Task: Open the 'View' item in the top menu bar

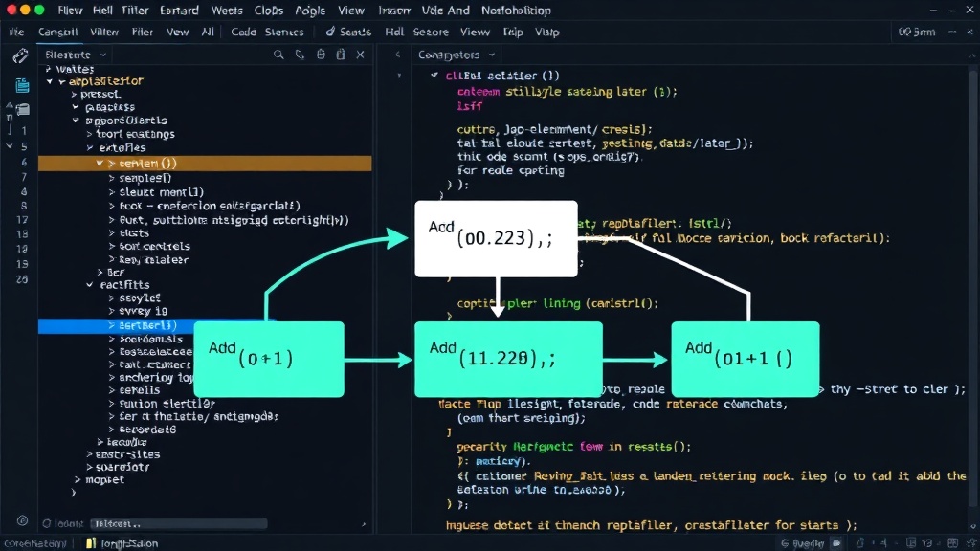Action: click(x=350, y=11)
